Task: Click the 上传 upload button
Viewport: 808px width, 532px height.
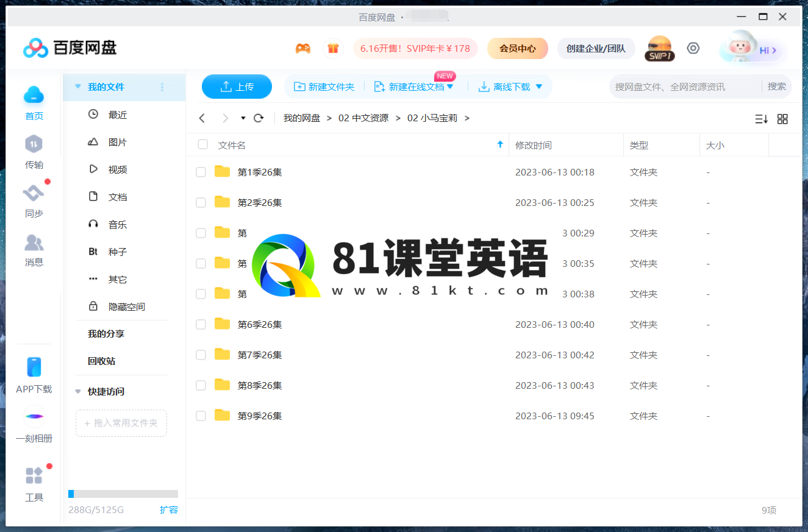Action: 237,87
